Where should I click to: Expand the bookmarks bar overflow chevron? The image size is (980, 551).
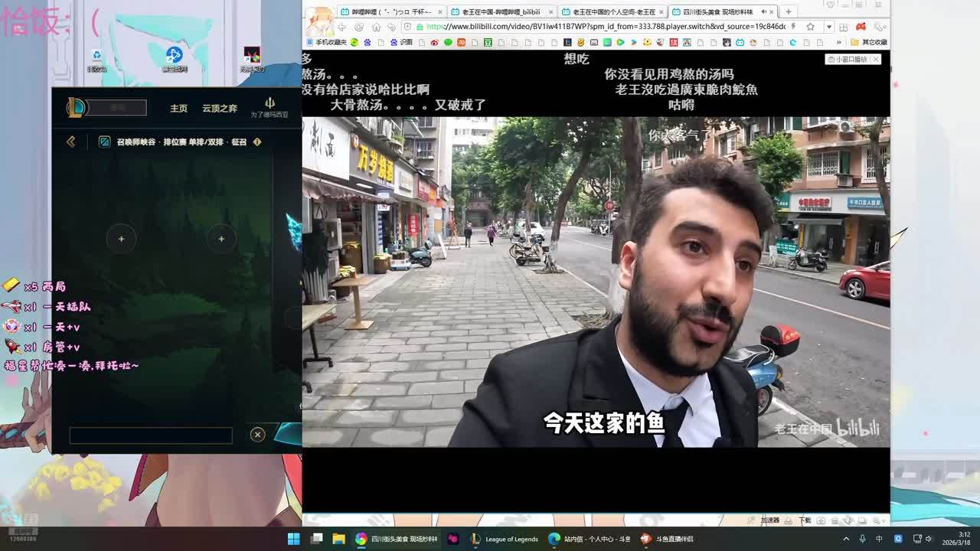(x=839, y=42)
